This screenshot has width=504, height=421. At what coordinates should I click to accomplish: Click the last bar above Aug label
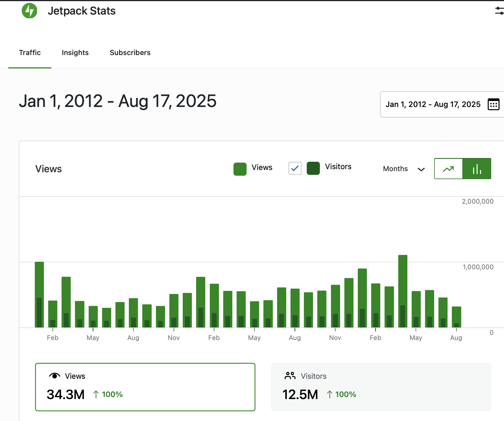(456, 317)
